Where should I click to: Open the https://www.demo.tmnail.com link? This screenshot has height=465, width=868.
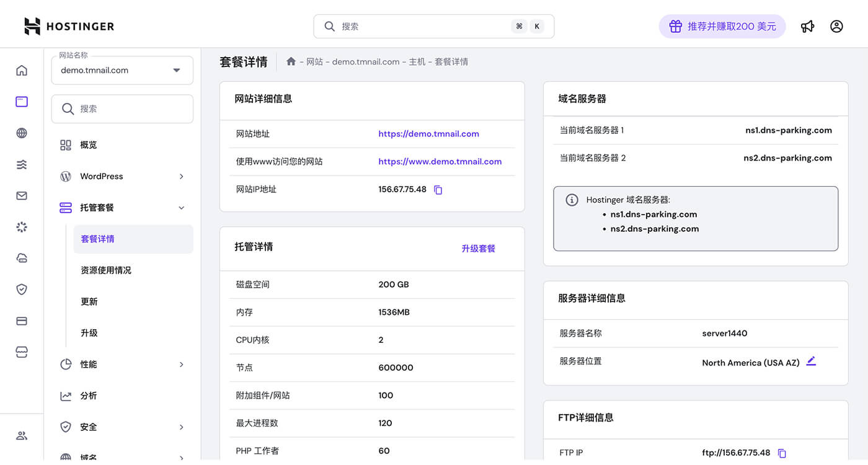coord(440,162)
